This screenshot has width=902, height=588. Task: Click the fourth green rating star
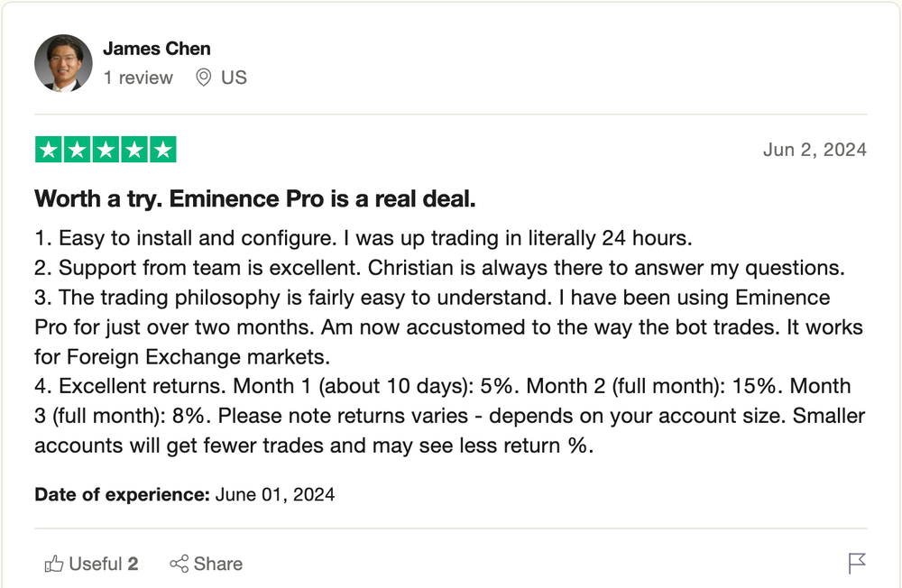point(134,150)
